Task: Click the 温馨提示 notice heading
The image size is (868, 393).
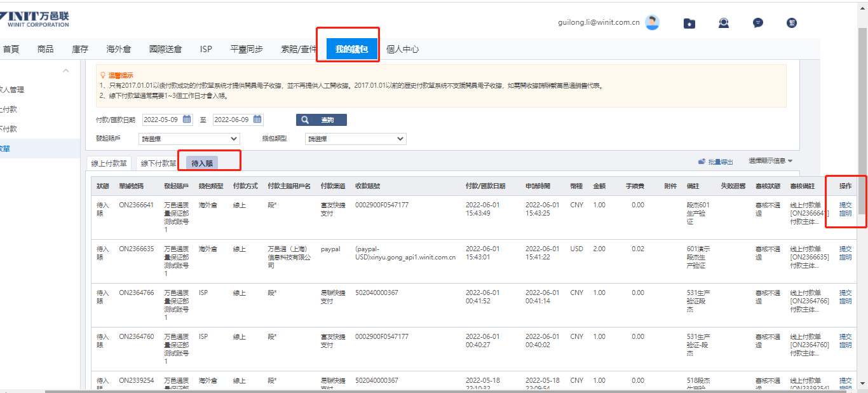Action: tap(121, 75)
